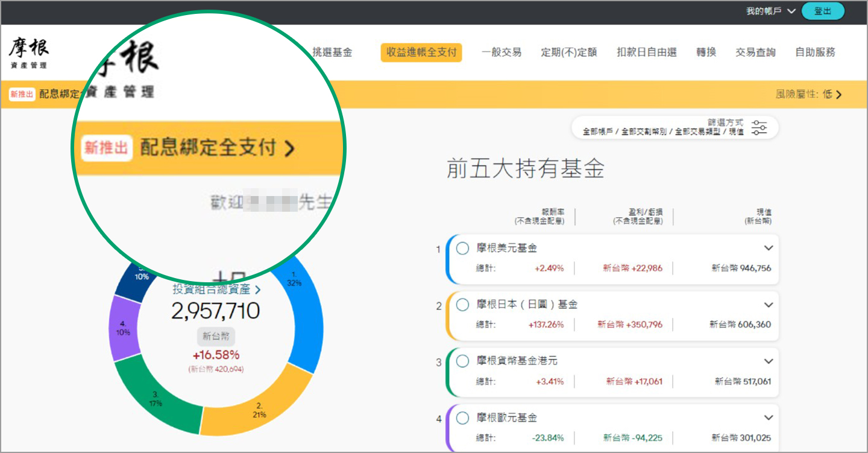Click the 新台幣 currency tag under total
The height and width of the screenshot is (453, 868).
(216, 337)
